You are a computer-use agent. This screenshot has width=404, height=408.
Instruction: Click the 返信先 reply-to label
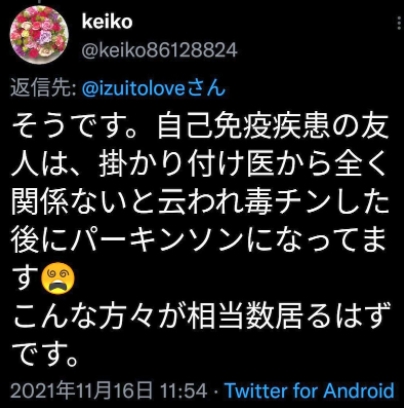(44, 89)
